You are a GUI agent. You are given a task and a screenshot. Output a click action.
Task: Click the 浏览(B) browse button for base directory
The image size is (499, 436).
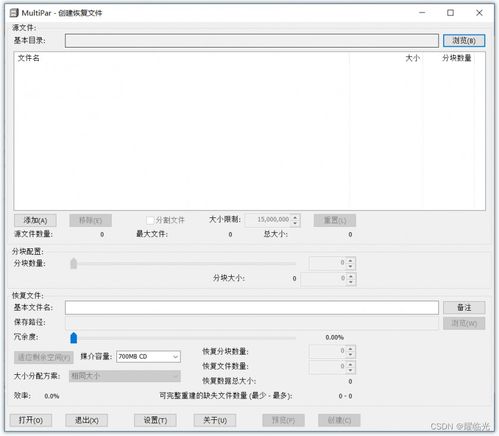coord(464,41)
